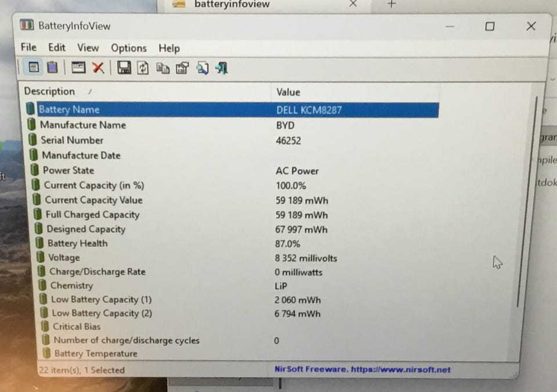557x392 pixels.
Task: Click the 8 352 millivolts value
Action: 306,258
